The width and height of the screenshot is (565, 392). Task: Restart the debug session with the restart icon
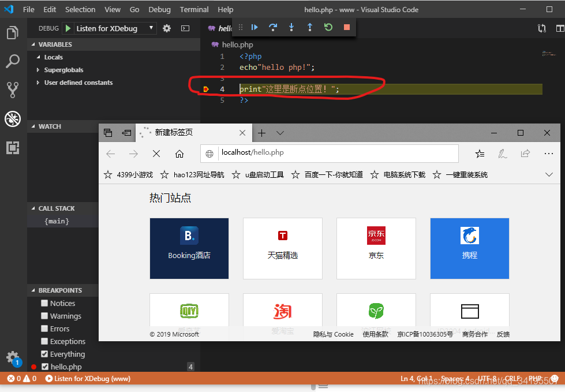[x=328, y=27]
